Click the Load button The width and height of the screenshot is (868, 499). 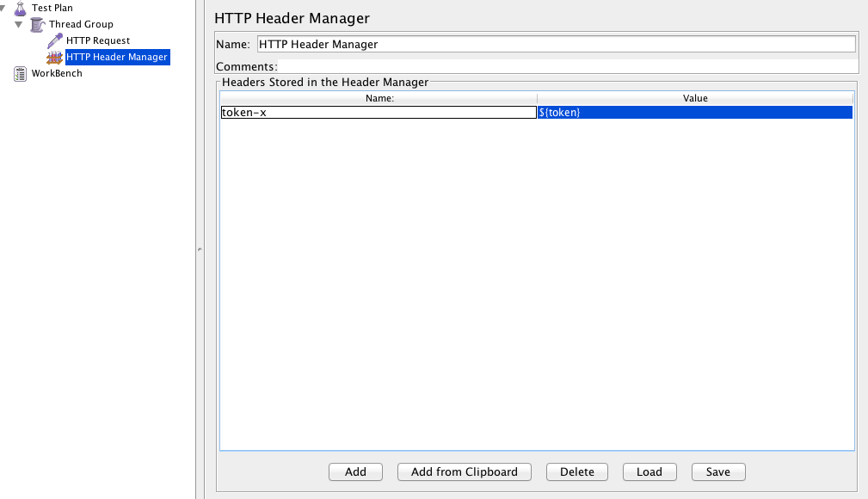649,471
